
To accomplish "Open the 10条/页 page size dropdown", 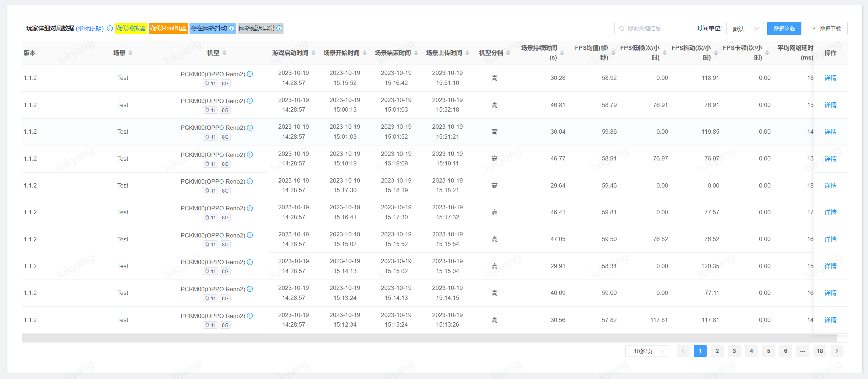I will click(646, 351).
